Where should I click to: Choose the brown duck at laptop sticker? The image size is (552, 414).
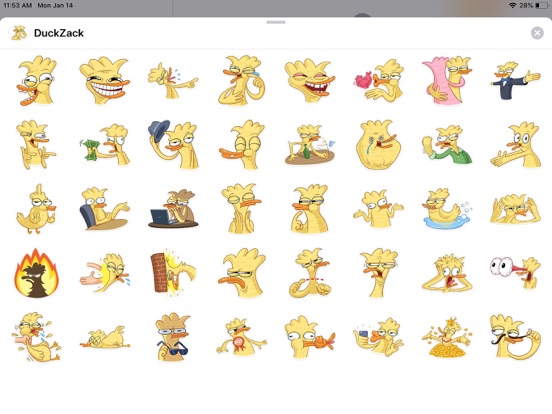click(x=173, y=208)
